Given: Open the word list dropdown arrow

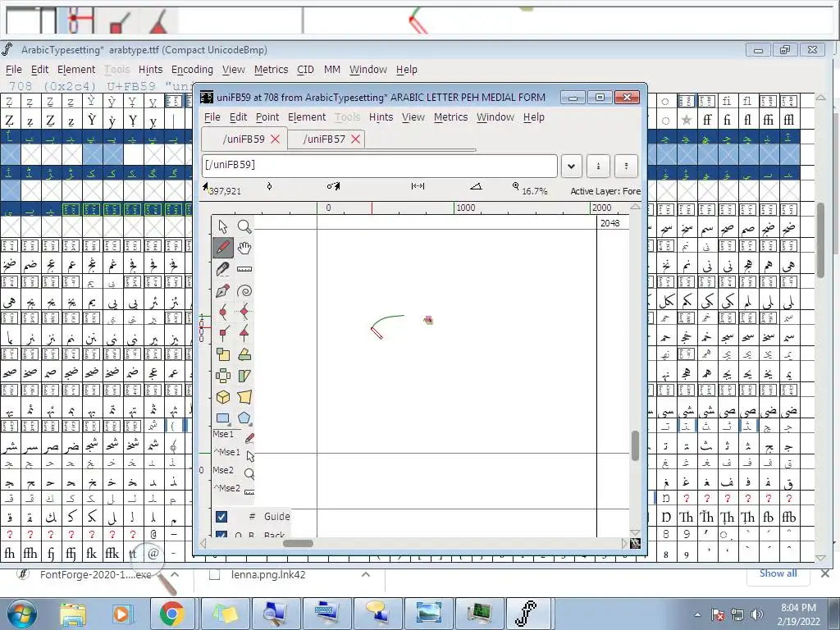Looking at the screenshot, I should pyautogui.click(x=572, y=166).
